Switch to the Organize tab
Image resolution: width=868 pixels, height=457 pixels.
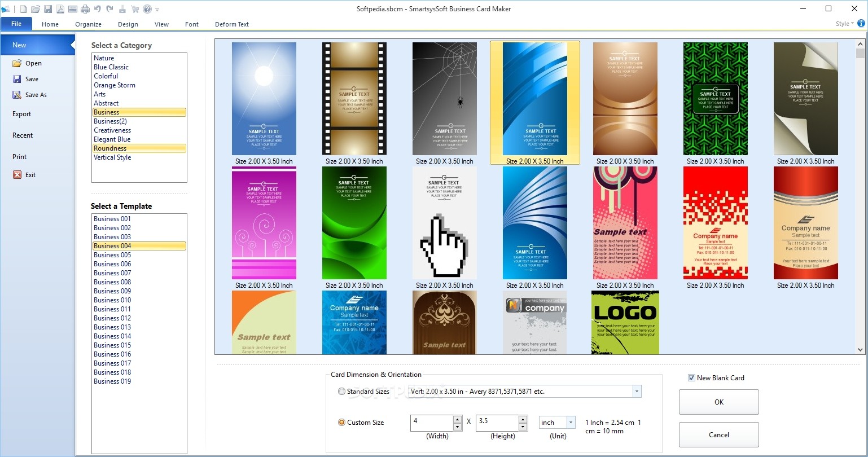click(x=88, y=24)
